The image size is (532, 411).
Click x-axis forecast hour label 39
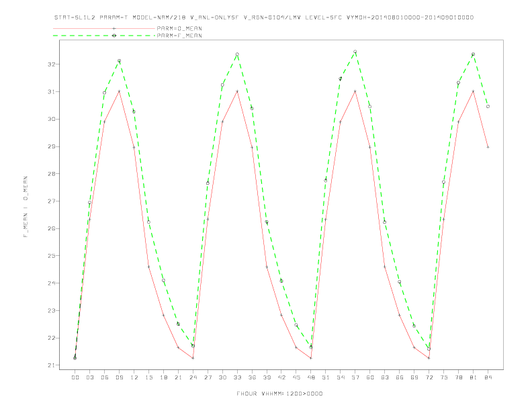pyautogui.click(x=267, y=377)
